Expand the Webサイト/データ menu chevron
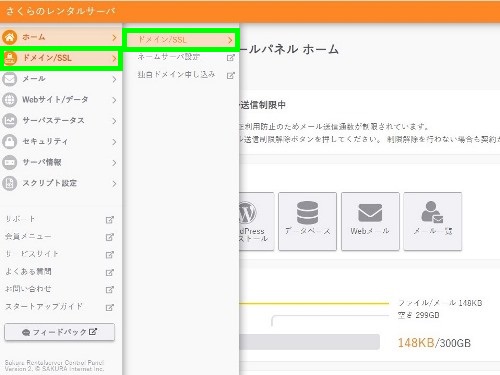This screenshot has width=500, height=375. (x=114, y=100)
